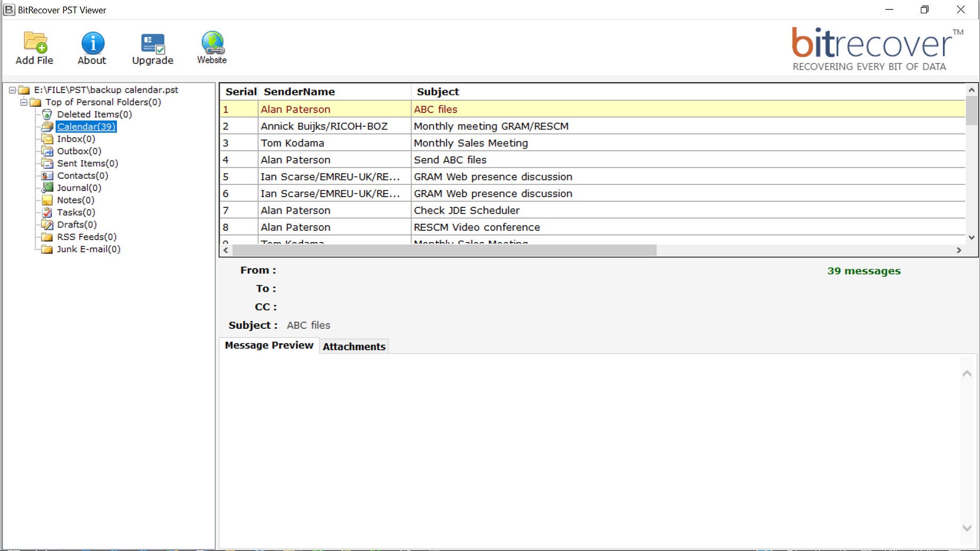Select row 5 GRAM Web presence discussion
The image size is (980, 551).
[592, 176]
